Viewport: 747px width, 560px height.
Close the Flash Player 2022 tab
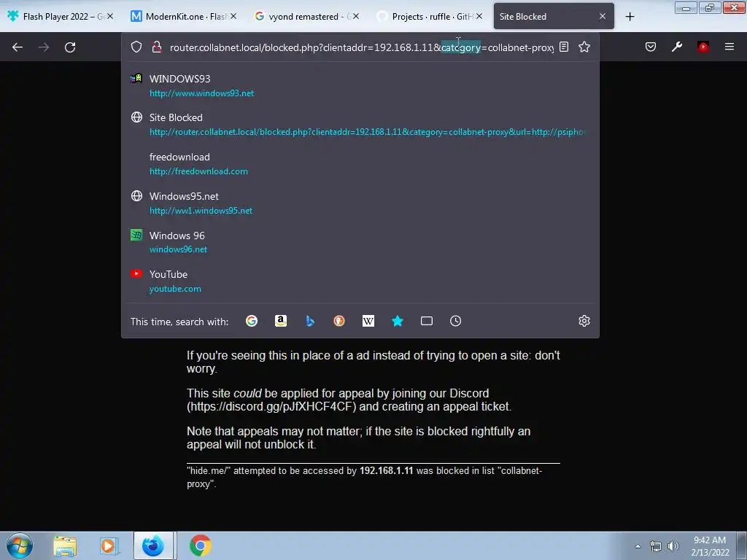(110, 16)
